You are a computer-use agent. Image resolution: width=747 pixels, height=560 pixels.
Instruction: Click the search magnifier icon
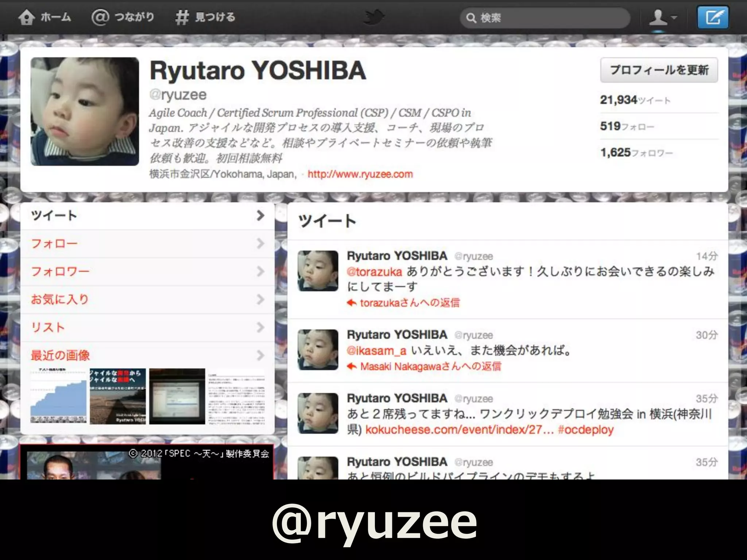(x=471, y=18)
